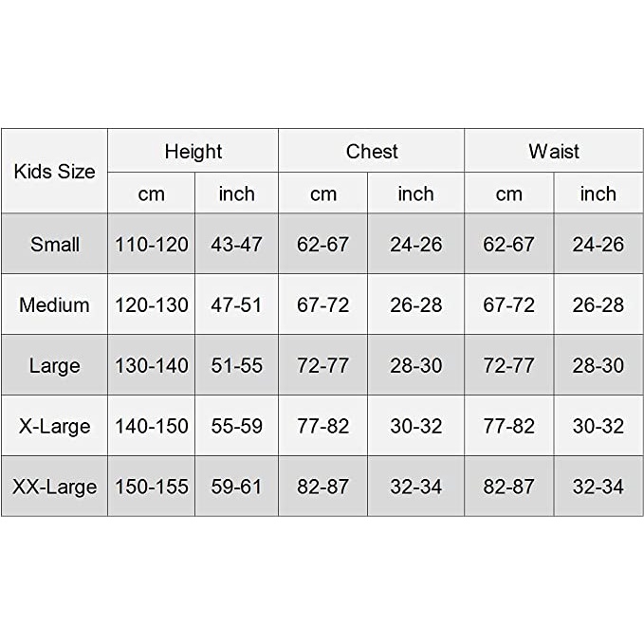
Task: Click the 130-140 cm height cell
Action: (152, 366)
